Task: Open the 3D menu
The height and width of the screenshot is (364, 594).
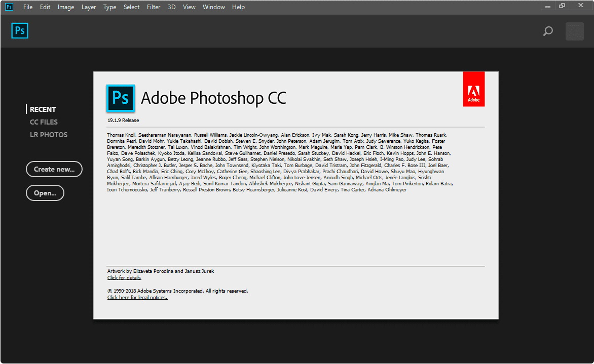Action: click(172, 7)
